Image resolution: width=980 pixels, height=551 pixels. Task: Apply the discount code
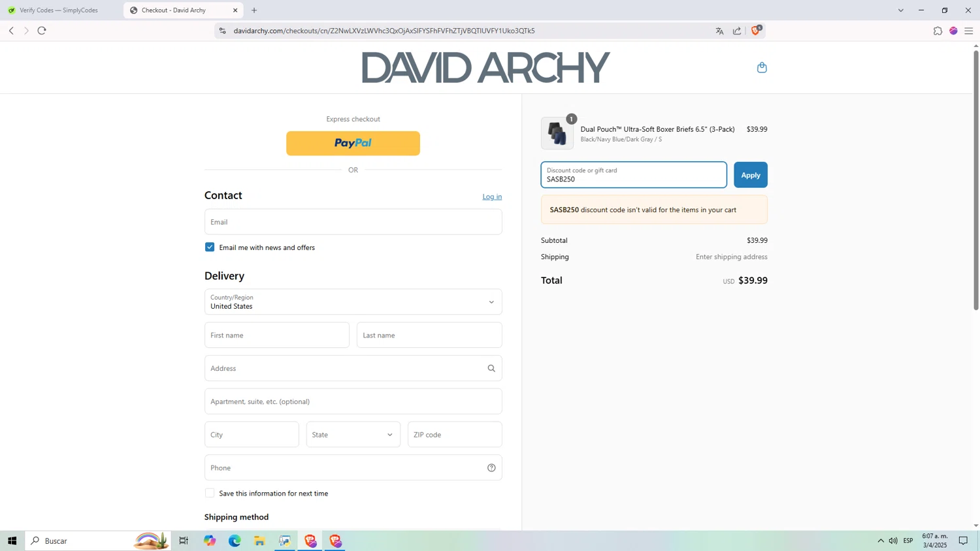750,175
